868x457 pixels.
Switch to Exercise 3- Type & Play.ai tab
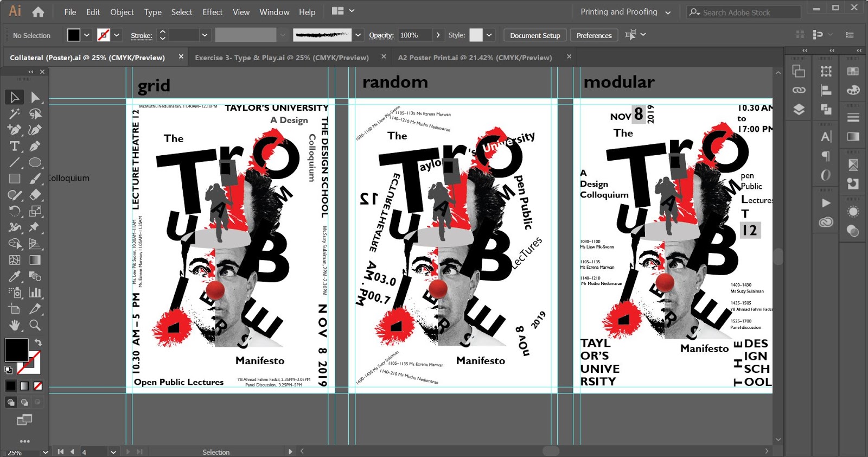[x=282, y=58]
